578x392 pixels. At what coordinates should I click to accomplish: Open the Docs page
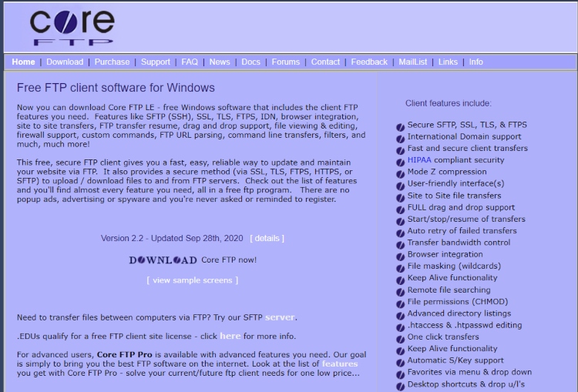click(x=250, y=62)
